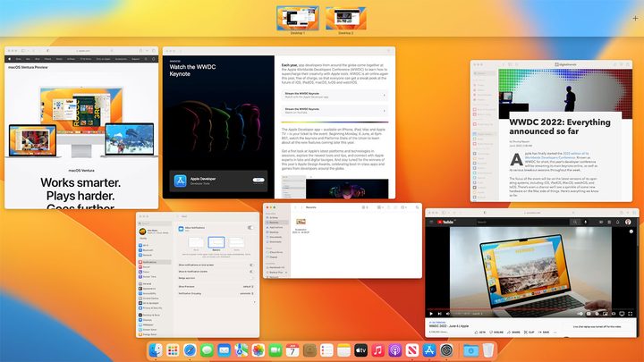Click the System Settings search field

click(155, 223)
